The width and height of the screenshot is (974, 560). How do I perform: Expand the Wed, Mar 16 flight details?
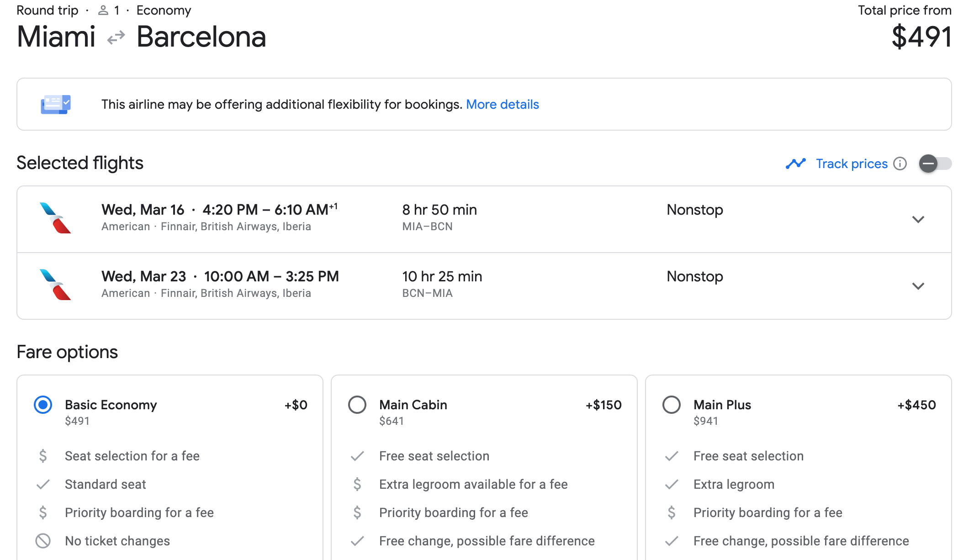click(x=918, y=219)
